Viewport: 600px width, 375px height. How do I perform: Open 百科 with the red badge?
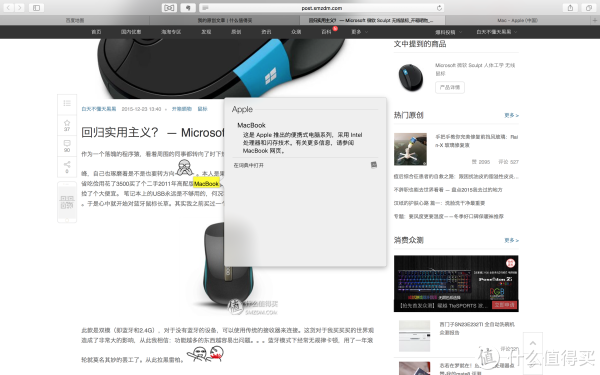tap(326, 32)
